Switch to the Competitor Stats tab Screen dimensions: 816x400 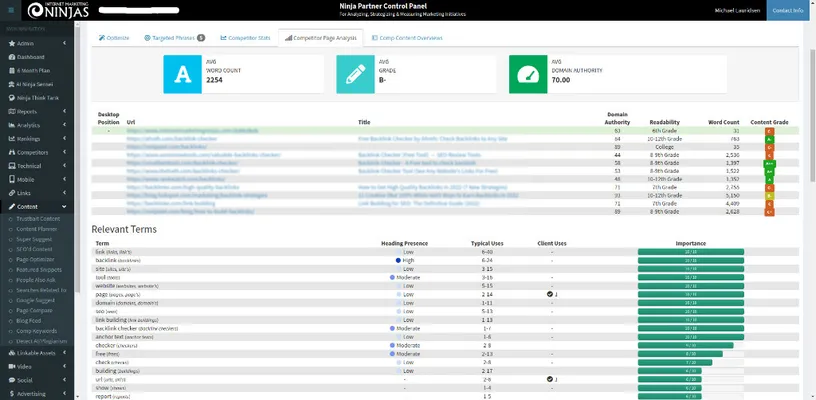click(243, 37)
